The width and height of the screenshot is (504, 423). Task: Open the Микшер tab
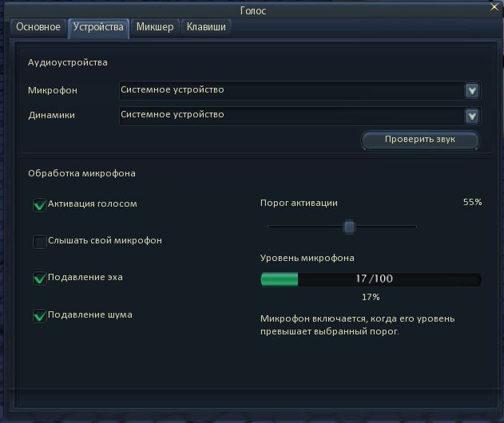155,28
